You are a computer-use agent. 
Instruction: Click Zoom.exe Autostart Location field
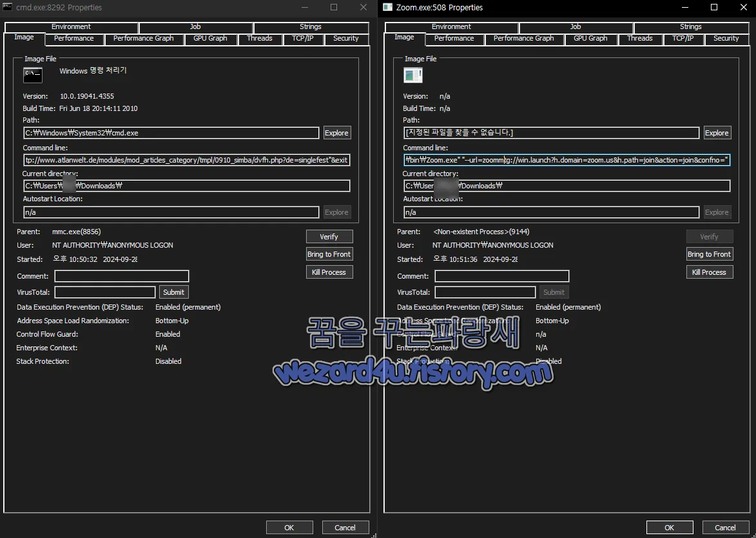[552, 212]
